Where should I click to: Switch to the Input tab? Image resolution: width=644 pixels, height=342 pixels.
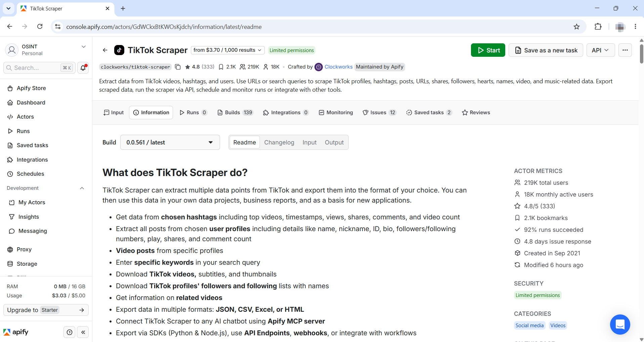114,113
